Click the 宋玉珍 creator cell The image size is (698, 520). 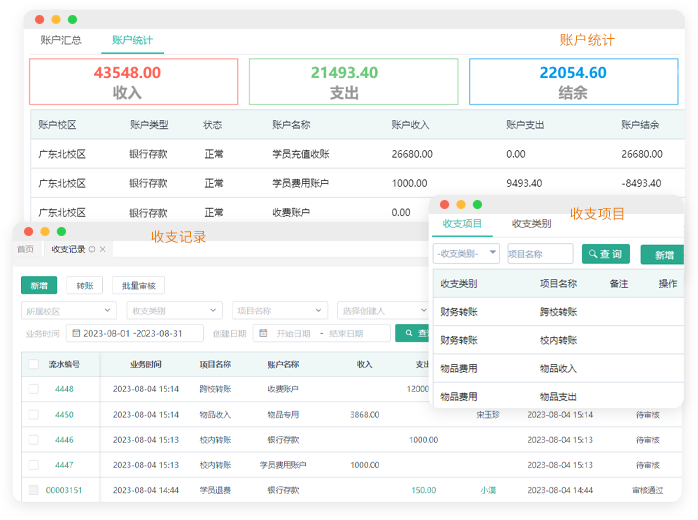click(x=488, y=414)
